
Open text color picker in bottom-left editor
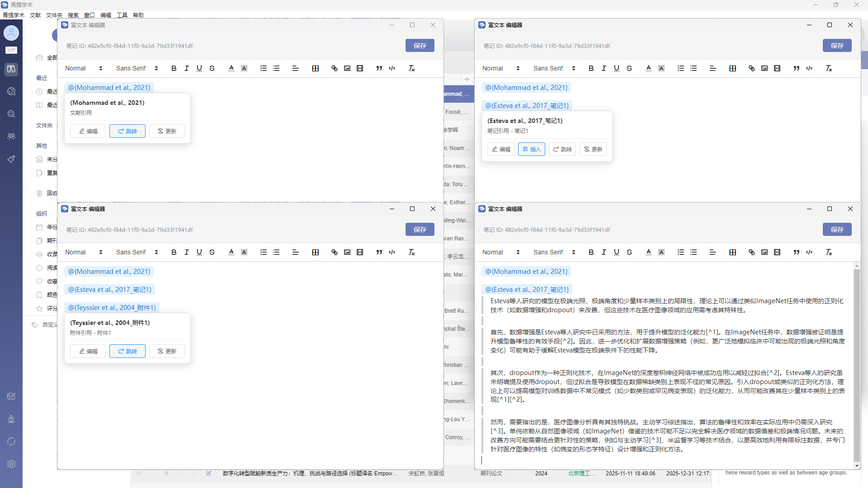pyautogui.click(x=231, y=252)
